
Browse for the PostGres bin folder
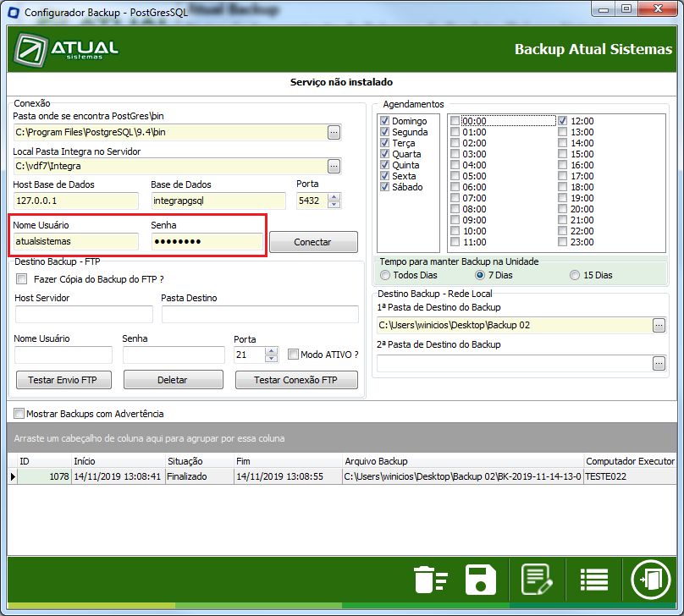point(334,132)
